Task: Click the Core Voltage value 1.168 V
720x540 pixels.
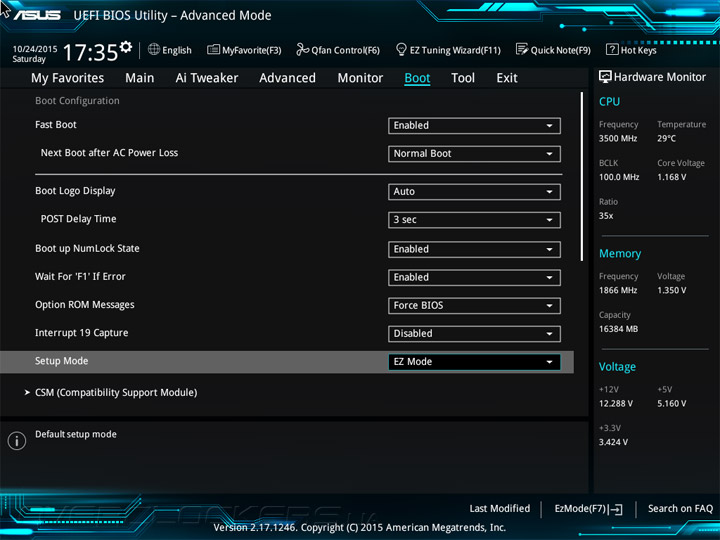Action: point(672,177)
